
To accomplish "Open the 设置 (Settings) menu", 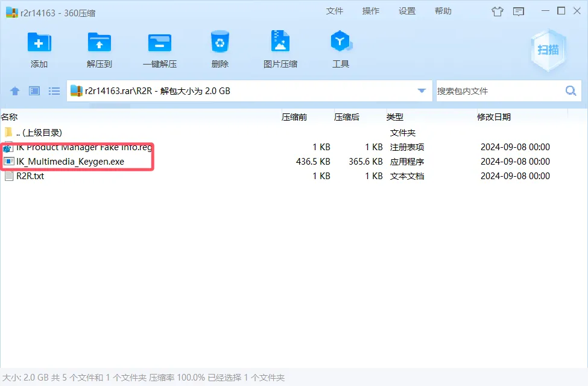I will pyautogui.click(x=407, y=11).
